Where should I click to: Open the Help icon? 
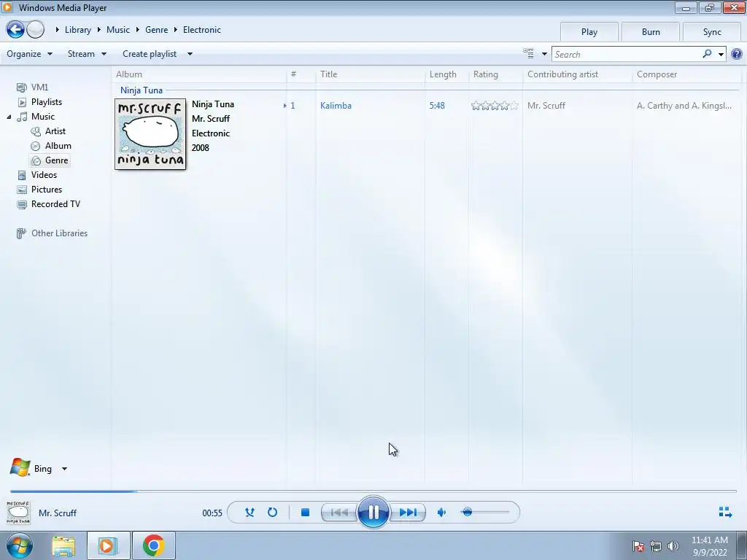pos(737,54)
